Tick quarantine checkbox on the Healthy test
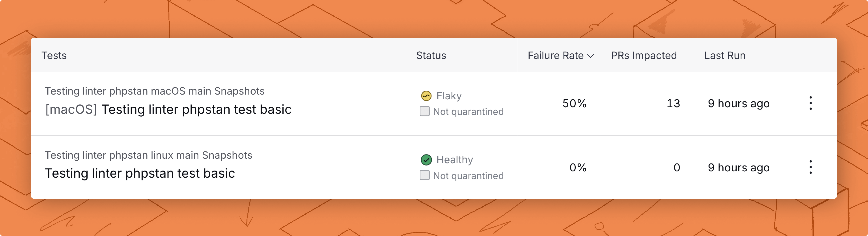The height and width of the screenshot is (236, 868). pos(425,175)
